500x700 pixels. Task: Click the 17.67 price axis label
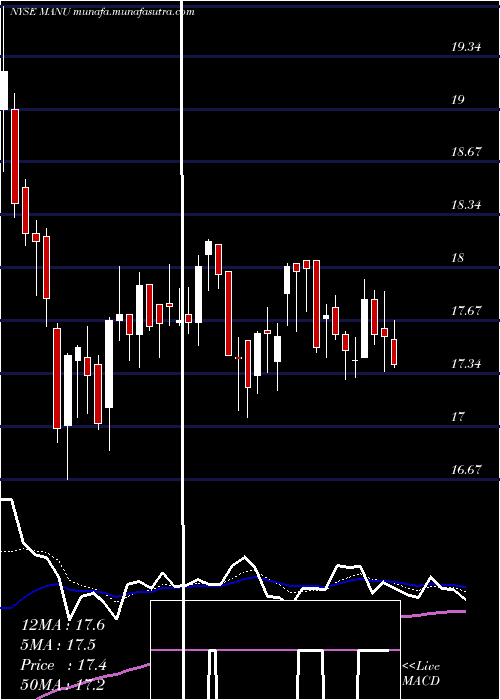(x=466, y=311)
